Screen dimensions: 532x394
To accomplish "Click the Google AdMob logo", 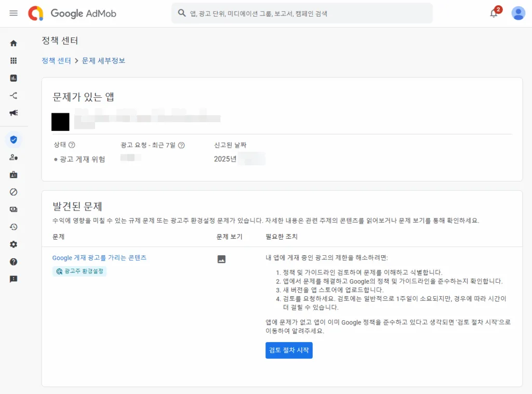I will 72,13.
